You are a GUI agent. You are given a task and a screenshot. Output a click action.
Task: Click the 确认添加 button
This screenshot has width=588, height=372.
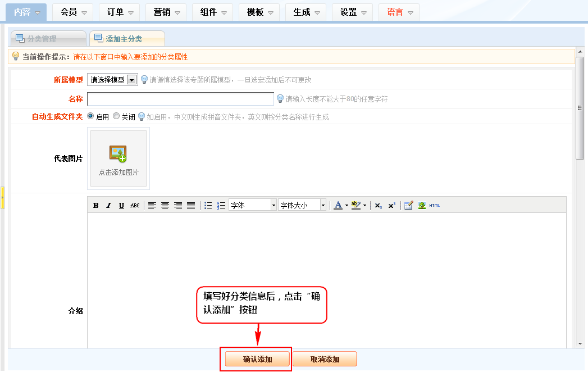(x=257, y=359)
